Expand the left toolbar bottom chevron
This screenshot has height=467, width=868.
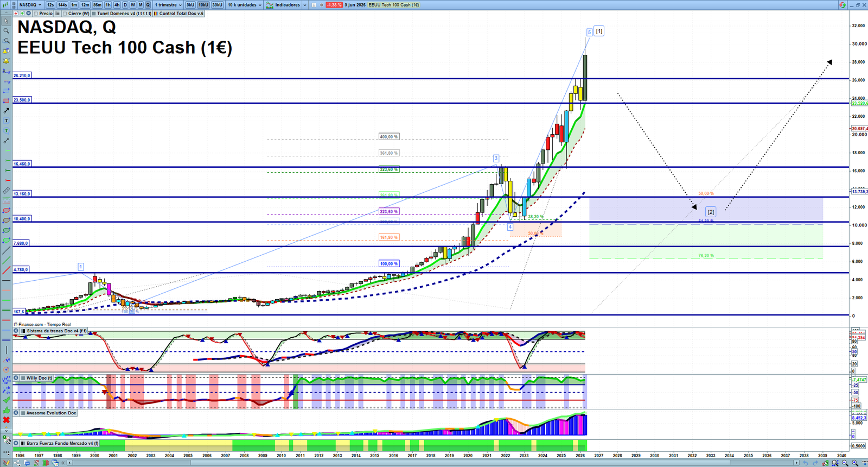[6, 431]
